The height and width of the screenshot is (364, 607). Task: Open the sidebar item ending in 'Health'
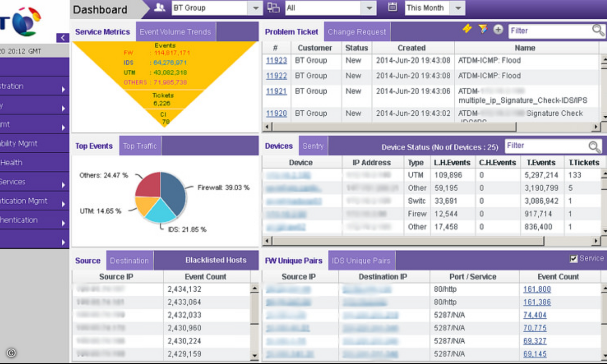(34, 163)
